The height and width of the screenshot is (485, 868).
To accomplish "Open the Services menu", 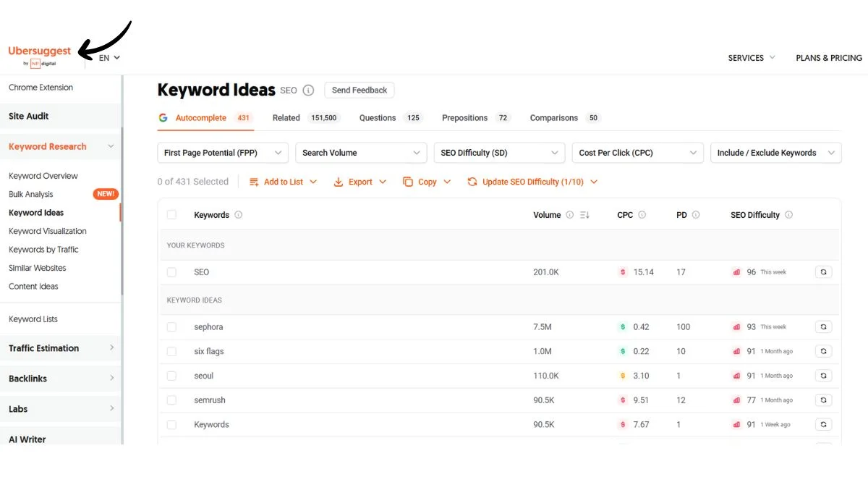I will 752,58.
